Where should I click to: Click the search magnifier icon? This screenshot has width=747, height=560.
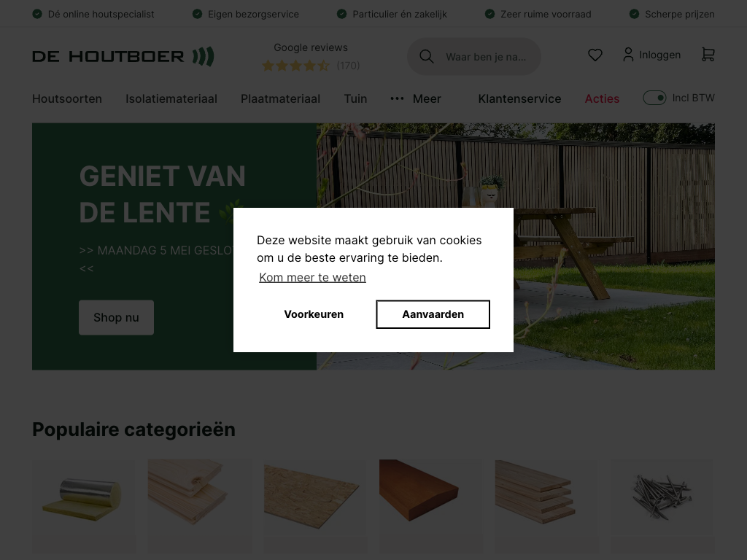426,57
